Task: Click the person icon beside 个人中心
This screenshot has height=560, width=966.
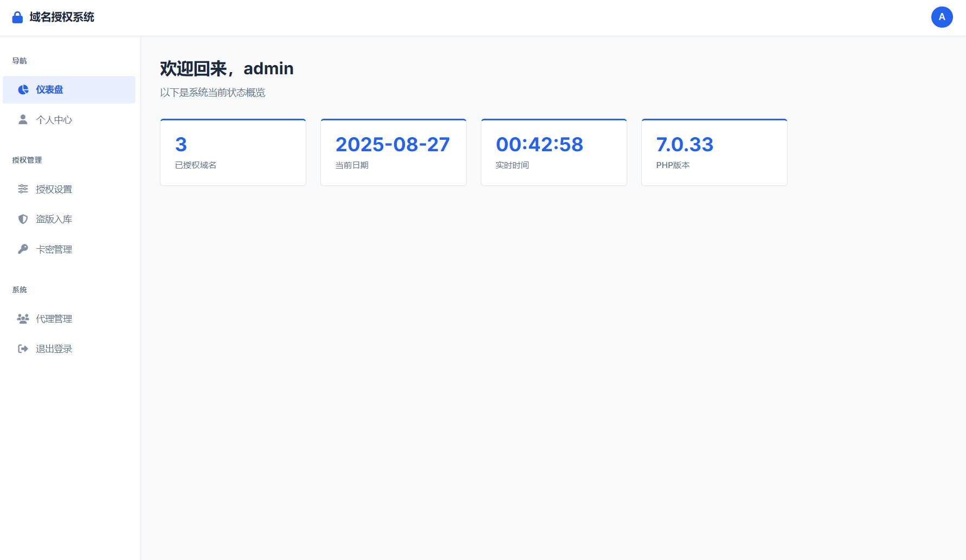Action: pyautogui.click(x=23, y=119)
